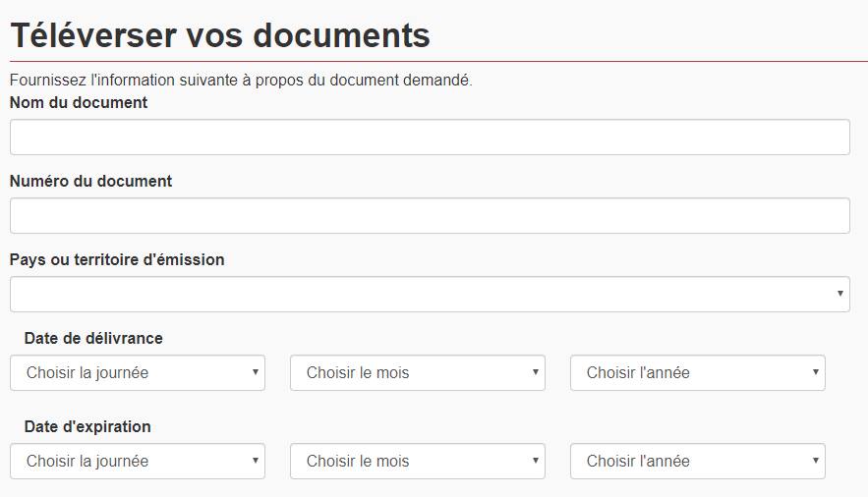Open the Pays ou territoire d'émission dropdown

point(430,294)
